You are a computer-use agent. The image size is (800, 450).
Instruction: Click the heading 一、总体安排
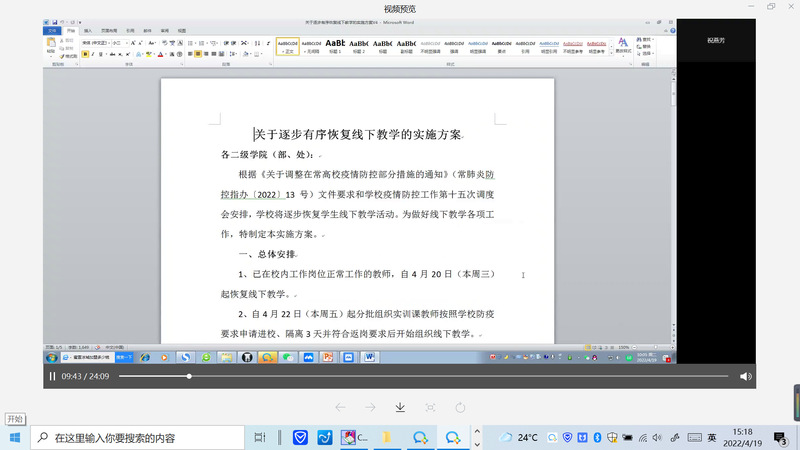click(267, 254)
